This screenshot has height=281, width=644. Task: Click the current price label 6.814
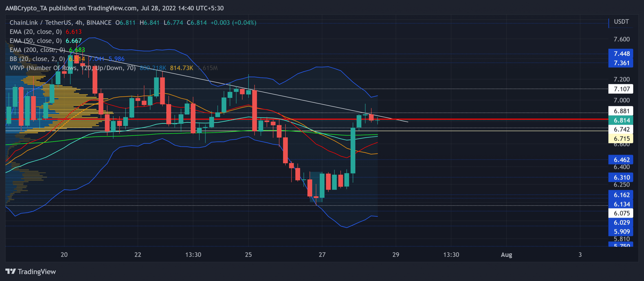click(x=621, y=120)
